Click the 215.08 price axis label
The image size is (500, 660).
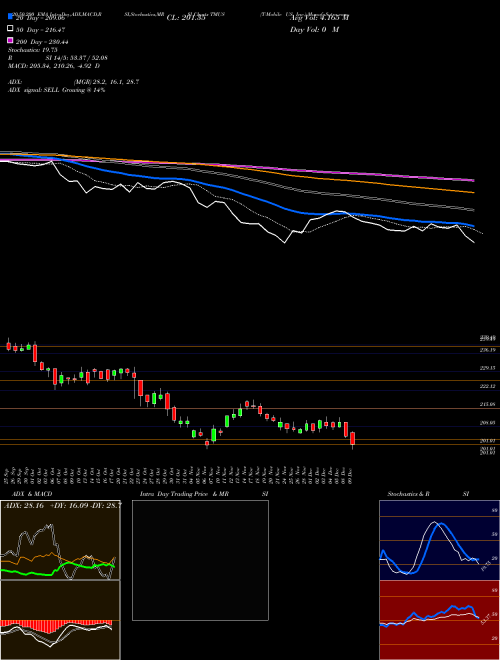[487, 404]
